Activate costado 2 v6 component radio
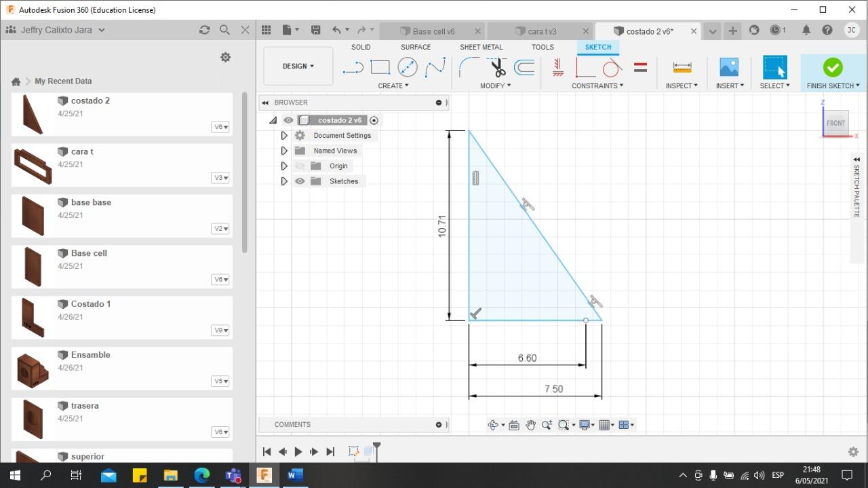 pos(374,120)
